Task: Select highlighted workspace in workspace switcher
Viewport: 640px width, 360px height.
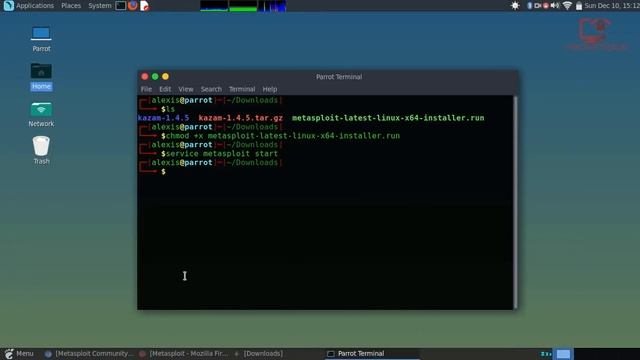Action: point(563,354)
